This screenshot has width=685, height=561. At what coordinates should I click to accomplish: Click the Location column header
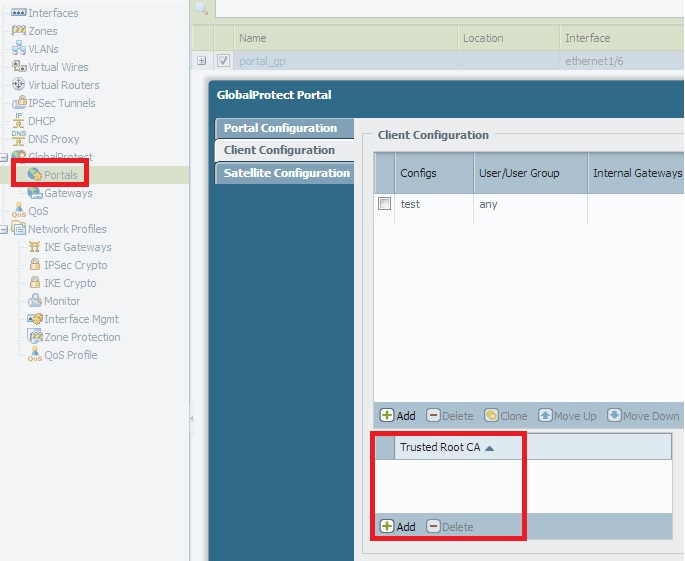[x=509, y=38]
